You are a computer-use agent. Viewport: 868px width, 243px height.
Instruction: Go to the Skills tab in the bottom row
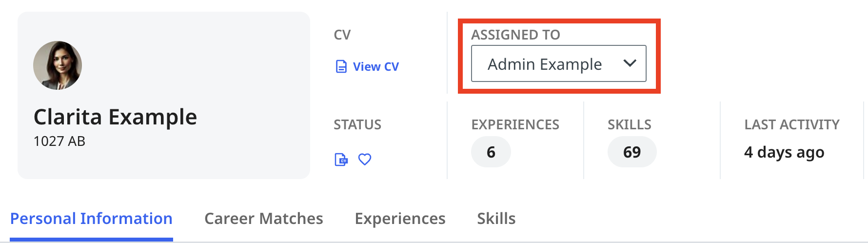tap(496, 219)
